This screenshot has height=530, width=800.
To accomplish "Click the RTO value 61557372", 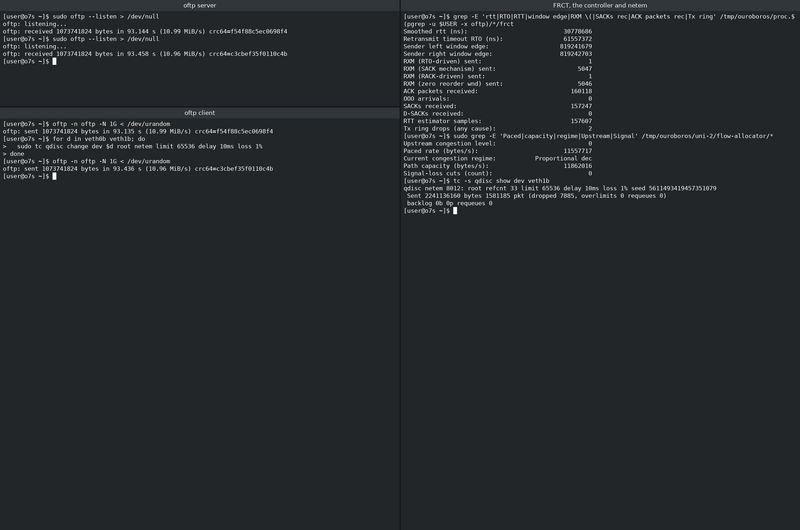I will (578, 39).
